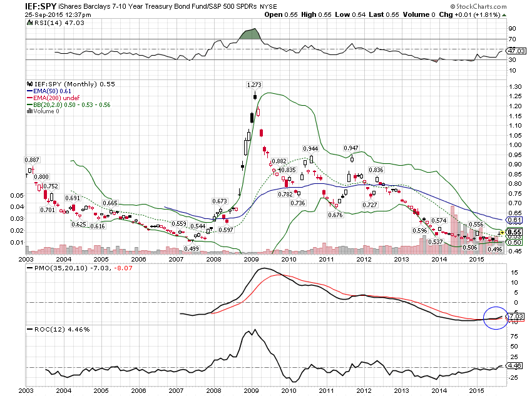Click the Low 0.54 value in header
532x396 pixels.
[x=350, y=14]
